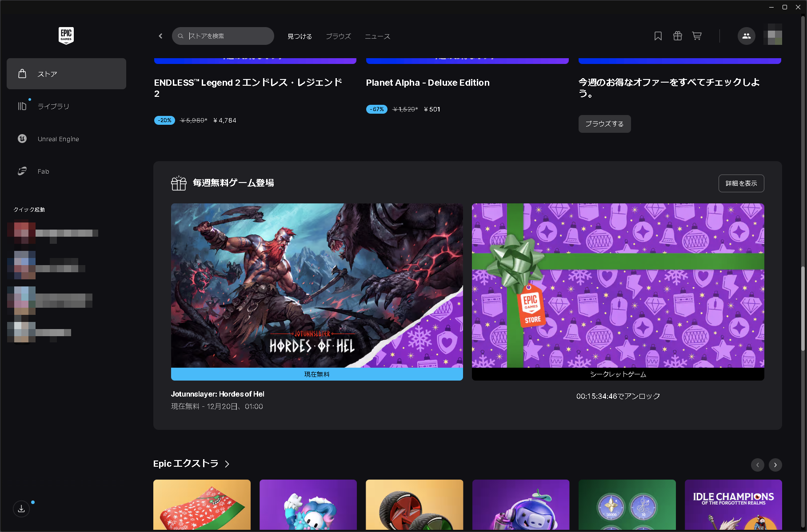Expand Epic エクストラ section chevron

(x=227, y=464)
